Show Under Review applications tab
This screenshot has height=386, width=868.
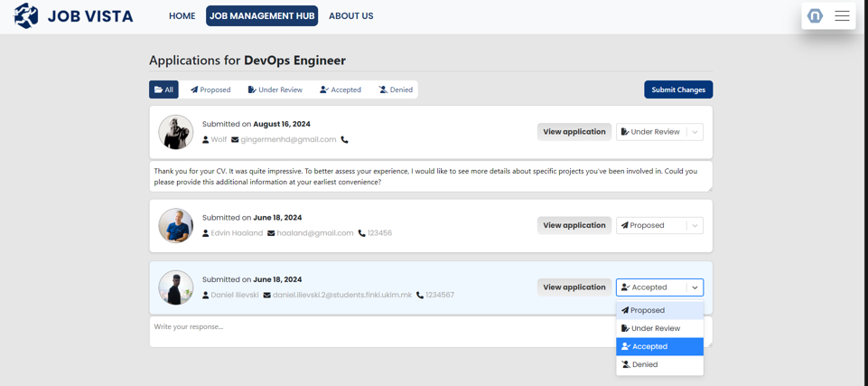click(x=275, y=89)
